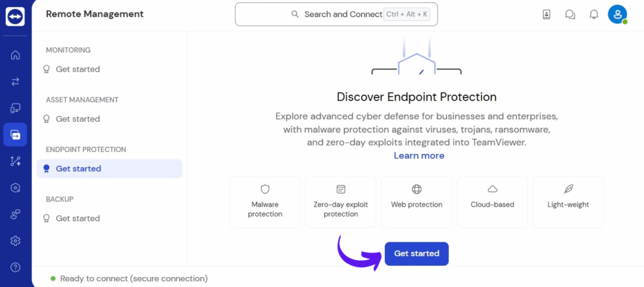Select the Remote Management sidebar icon
The image size is (644, 287).
pyautogui.click(x=15, y=134)
